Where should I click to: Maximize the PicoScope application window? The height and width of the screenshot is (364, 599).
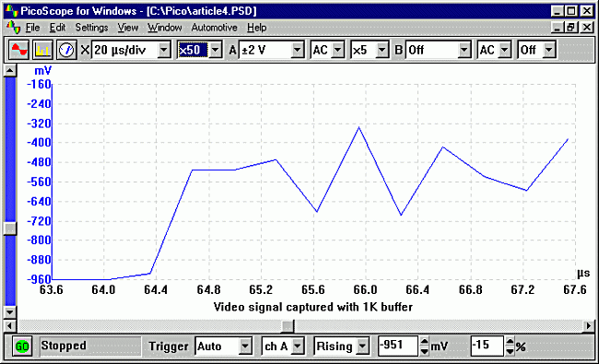pyautogui.click(x=571, y=11)
